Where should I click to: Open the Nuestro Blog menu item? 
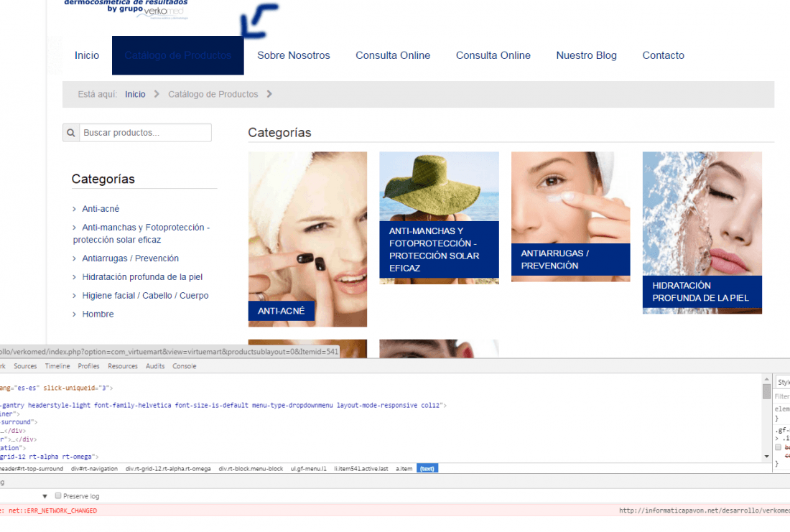coord(587,55)
